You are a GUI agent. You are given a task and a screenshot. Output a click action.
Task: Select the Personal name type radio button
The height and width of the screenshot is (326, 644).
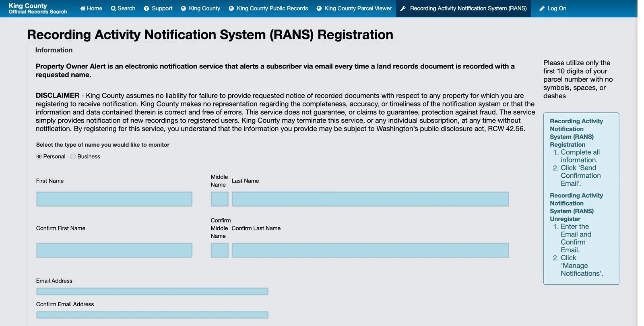pyautogui.click(x=39, y=156)
